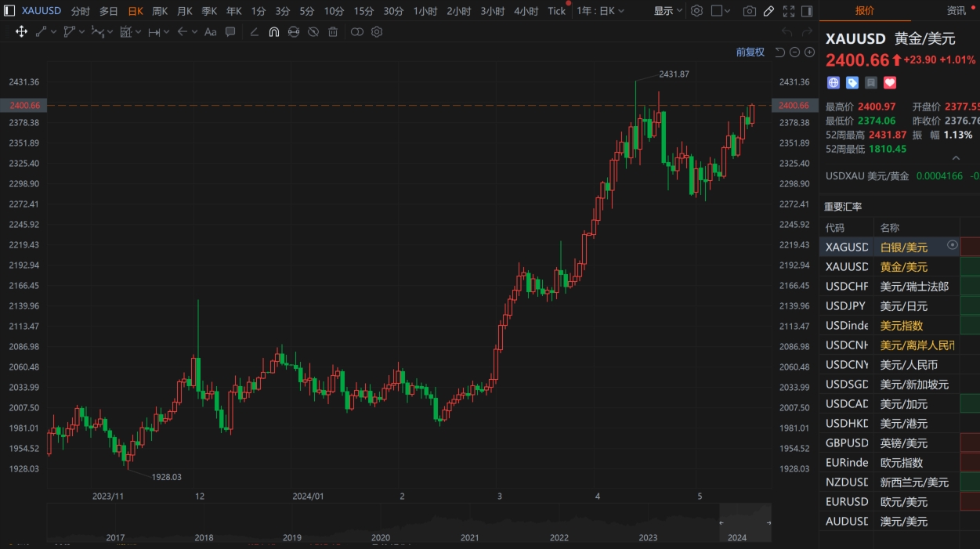Click the text annotation Aa tool
This screenshot has height=549, width=980.
(x=210, y=31)
